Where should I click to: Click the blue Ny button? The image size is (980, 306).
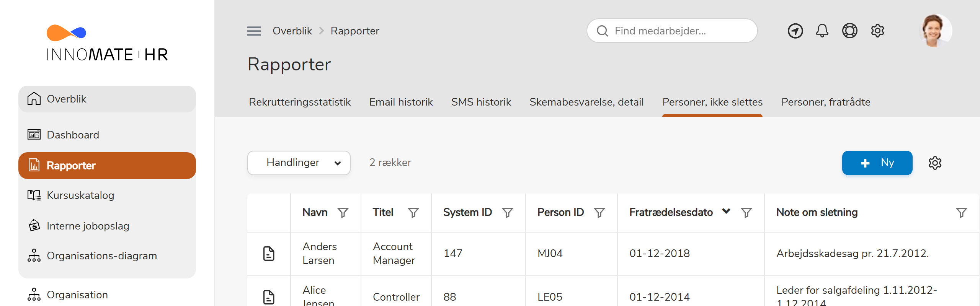pos(877,163)
